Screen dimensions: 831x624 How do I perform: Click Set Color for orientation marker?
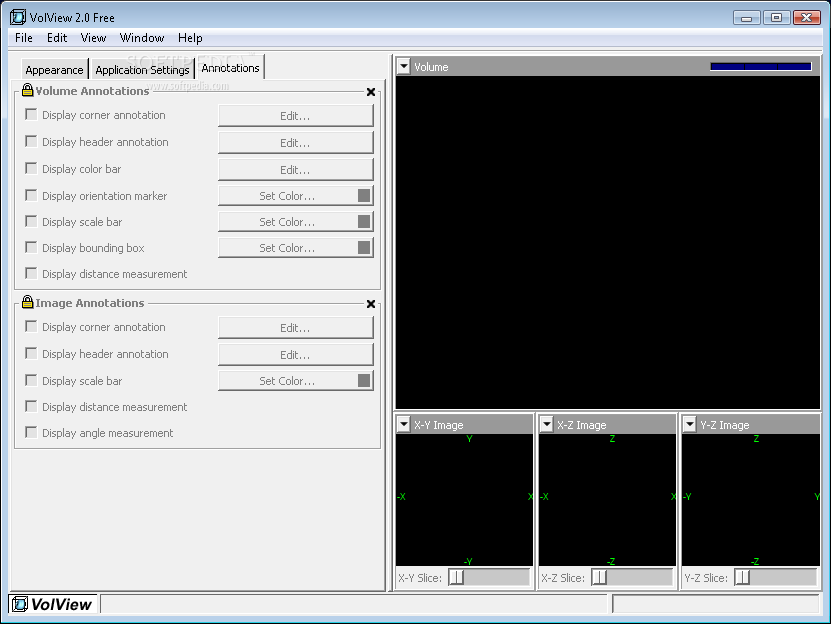click(x=296, y=196)
